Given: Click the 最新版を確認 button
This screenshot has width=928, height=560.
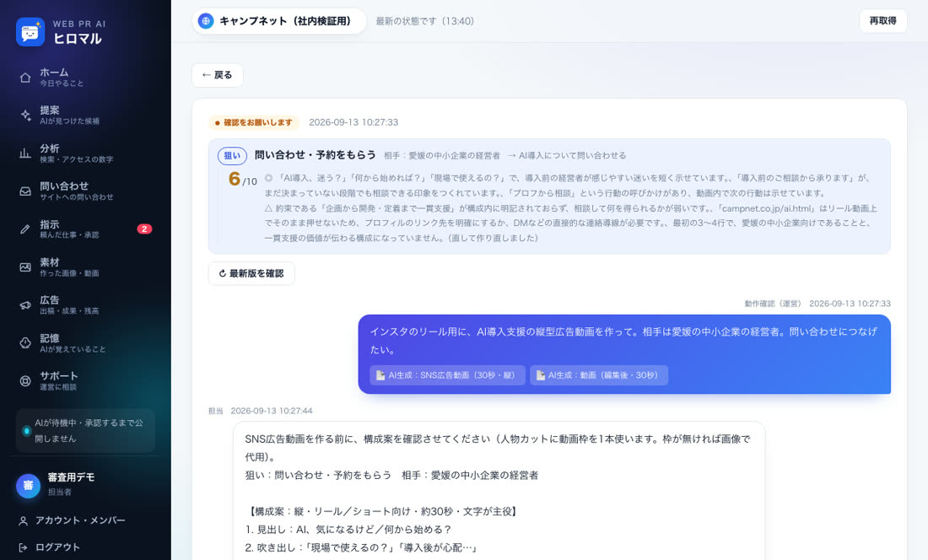Looking at the screenshot, I should [251, 273].
